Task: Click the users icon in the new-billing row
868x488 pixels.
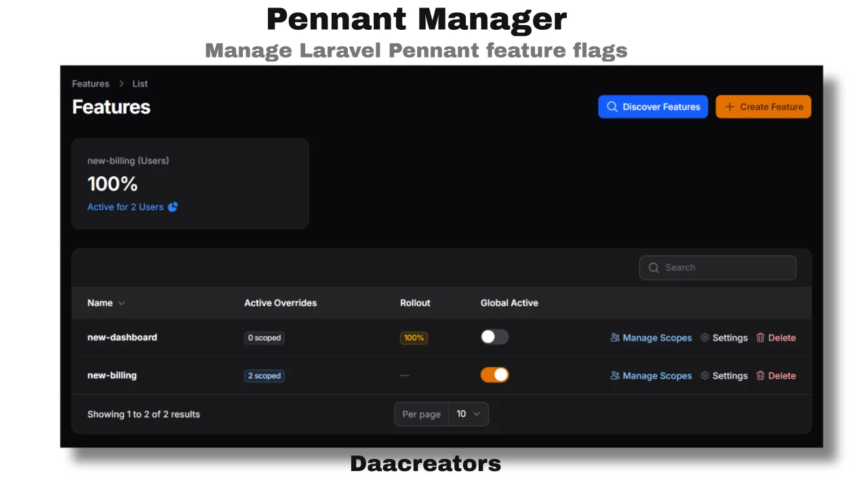Action: pos(615,375)
